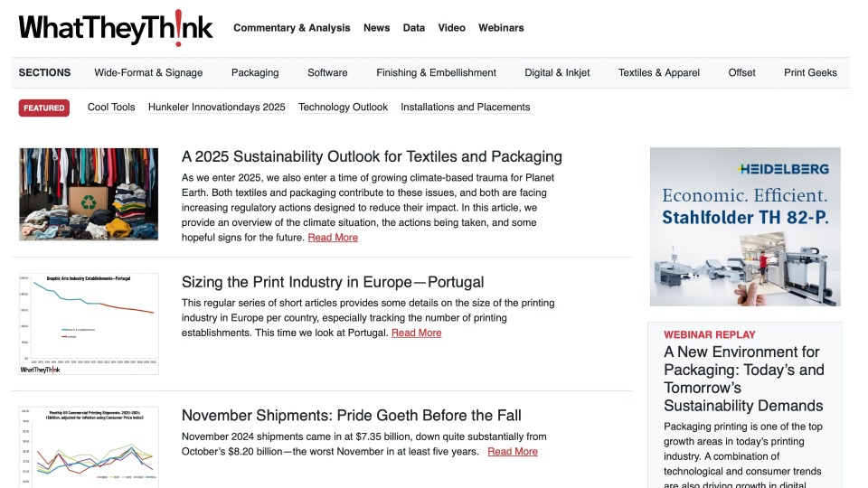Screen dimensions: 868x488
Task: Open the 2025 Sustainability Outlook article headline
Action: (x=372, y=157)
